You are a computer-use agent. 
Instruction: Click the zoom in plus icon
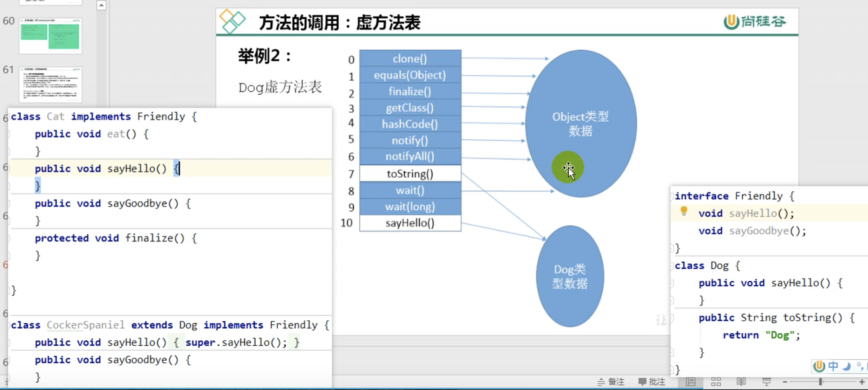[862, 382]
